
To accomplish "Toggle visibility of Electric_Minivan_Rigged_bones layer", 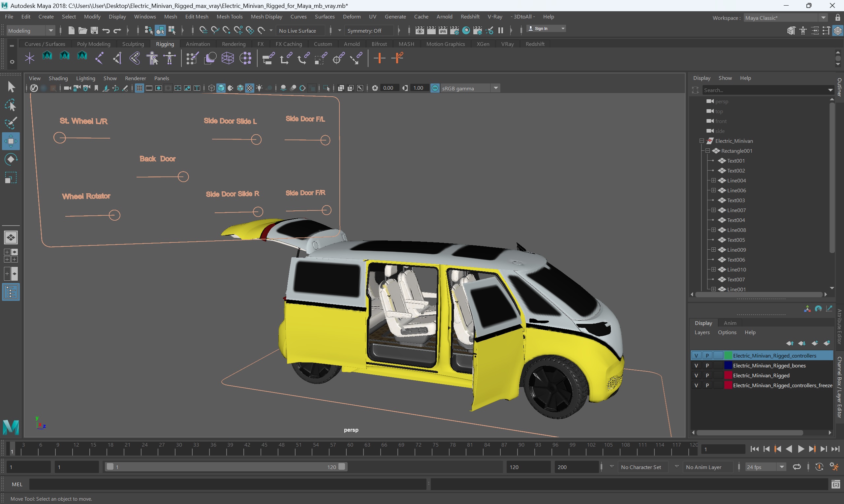I will click(x=696, y=365).
